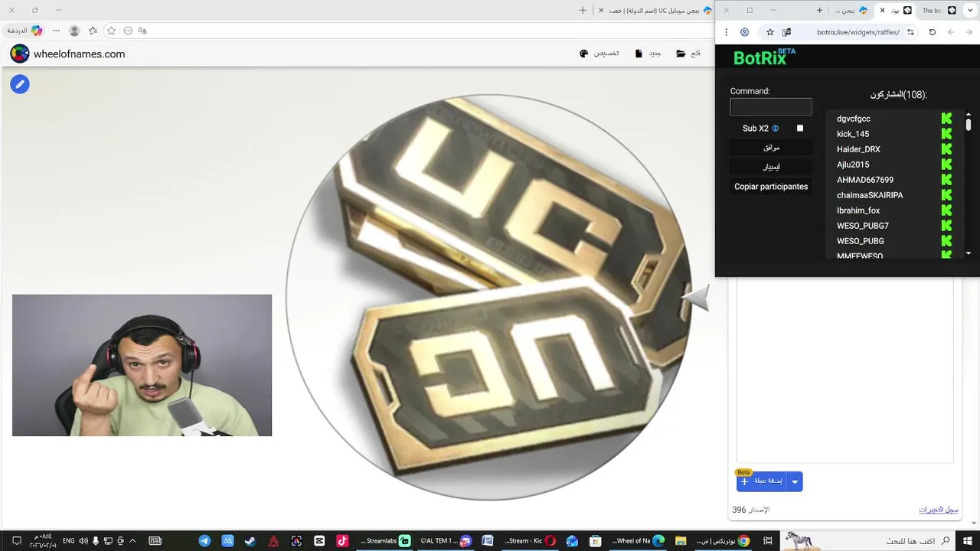
Task: Bookmark star in BotRix Chrome window
Action: [x=770, y=32]
